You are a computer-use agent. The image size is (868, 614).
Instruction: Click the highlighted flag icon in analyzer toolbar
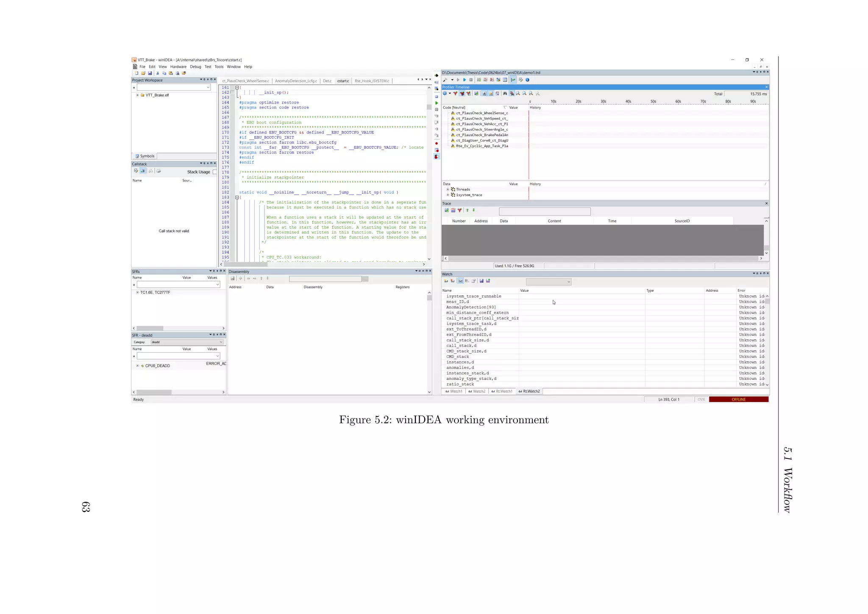[513, 80]
